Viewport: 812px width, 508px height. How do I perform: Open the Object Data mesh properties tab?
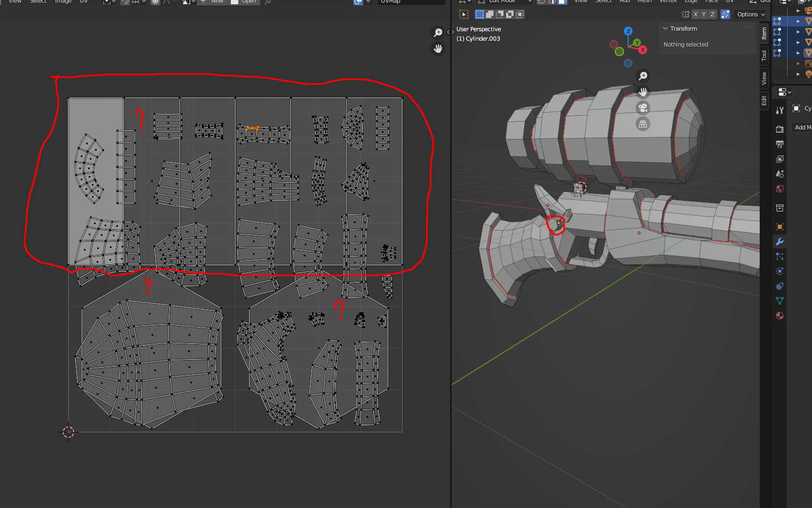[779, 301]
